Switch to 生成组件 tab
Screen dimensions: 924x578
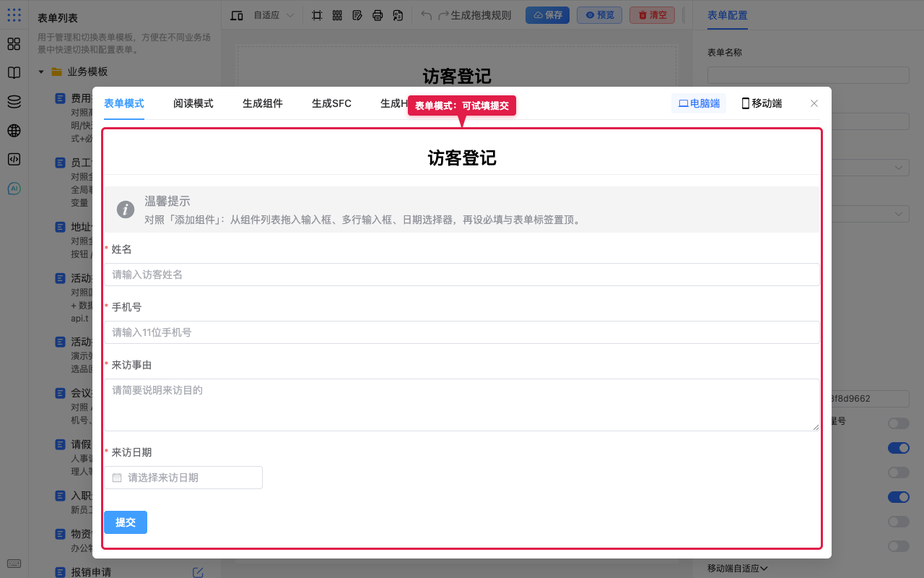(x=263, y=103)
